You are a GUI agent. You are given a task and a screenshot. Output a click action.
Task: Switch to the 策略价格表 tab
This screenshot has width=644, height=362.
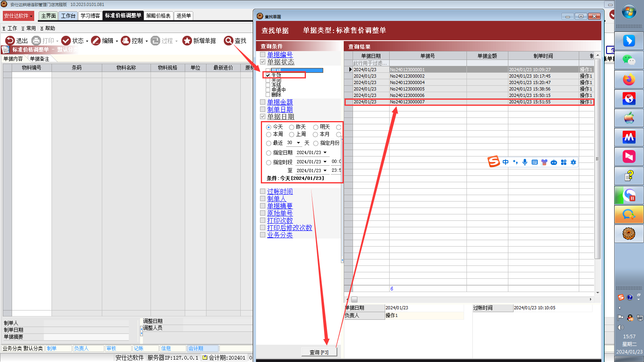coord(159,16)
